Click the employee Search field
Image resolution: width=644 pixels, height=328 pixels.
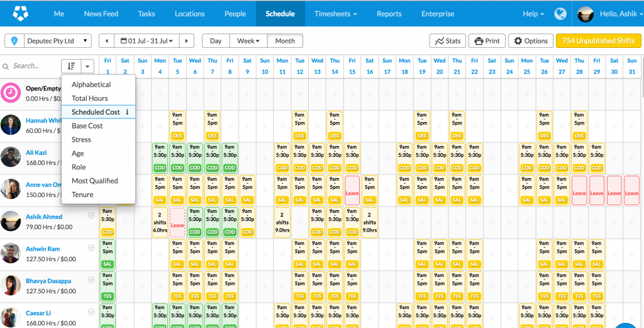(31, 66)
